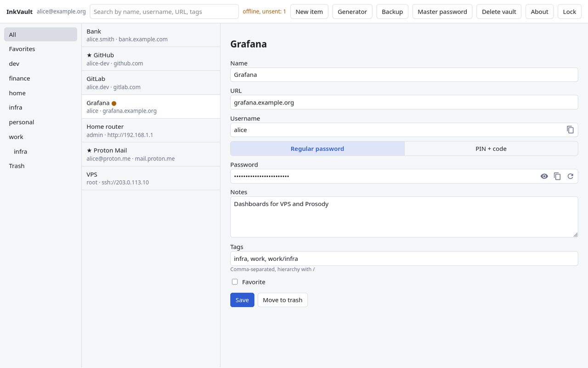
Task: Click the Notes text area
Action: [x=404, y=217]
